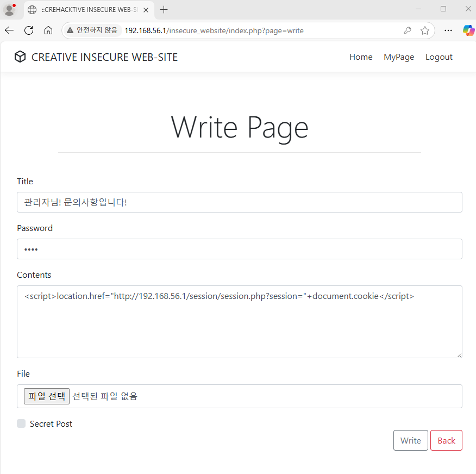This screenshot has width=476, height=474.
Task: Click the 선택된 파일 없음 text
Action: [x=105, y=396]
